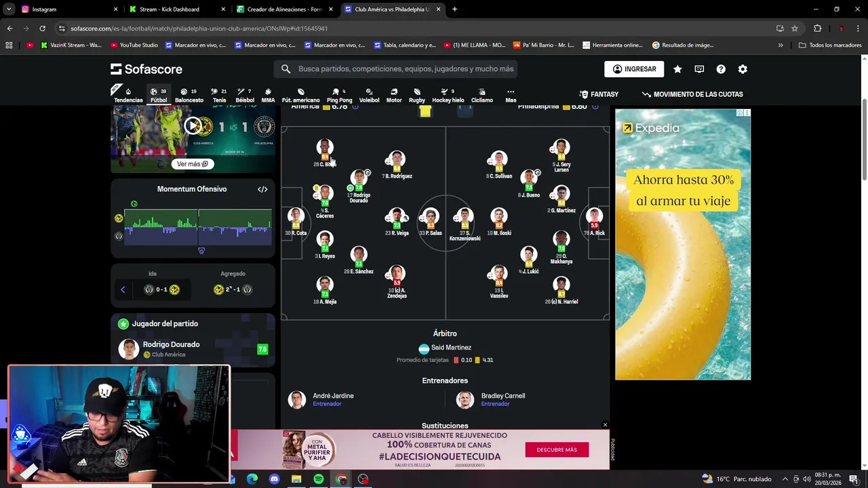This screenshot has height=488, width=868.
Task: Play the match highlights video thumbnail
Action: 193,125
